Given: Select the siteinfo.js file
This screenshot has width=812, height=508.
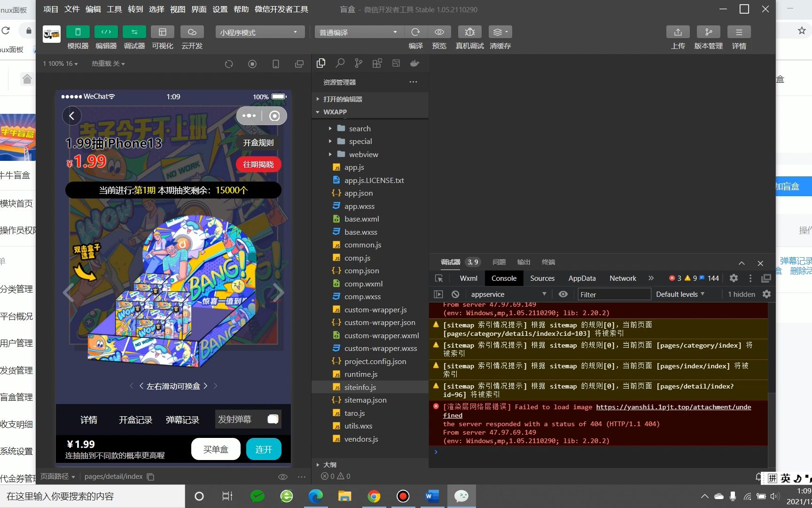Looking at the screenshot, I should click(370, 387).
